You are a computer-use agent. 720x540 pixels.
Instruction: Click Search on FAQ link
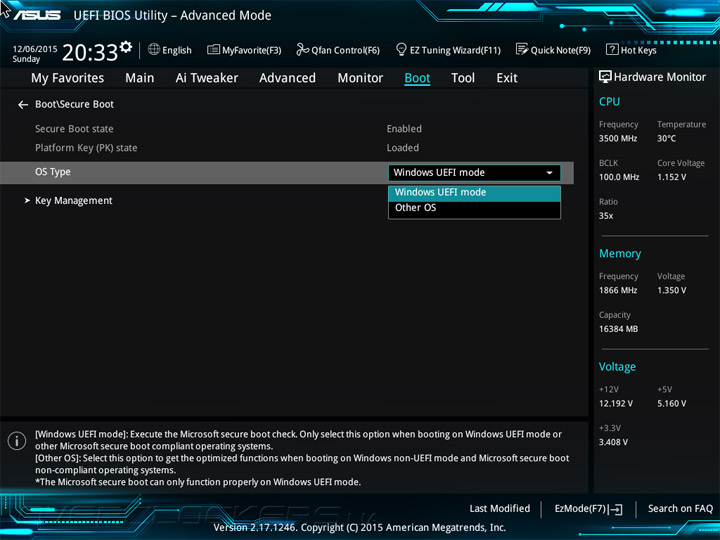680,509
